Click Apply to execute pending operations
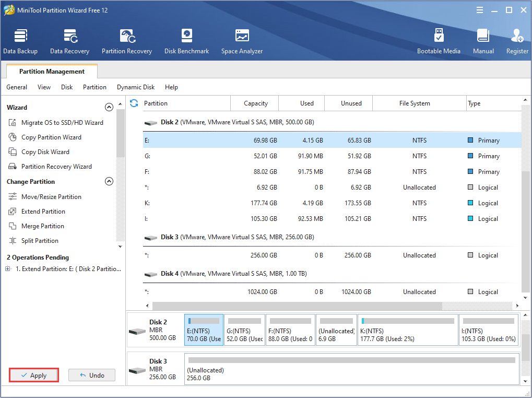 tap(34, 375)
